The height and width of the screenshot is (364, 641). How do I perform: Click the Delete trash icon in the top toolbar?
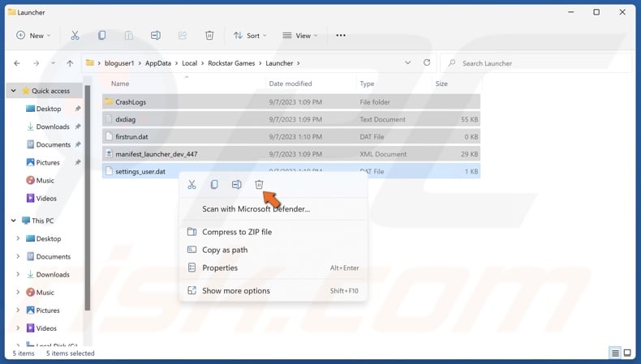point(209,36)
